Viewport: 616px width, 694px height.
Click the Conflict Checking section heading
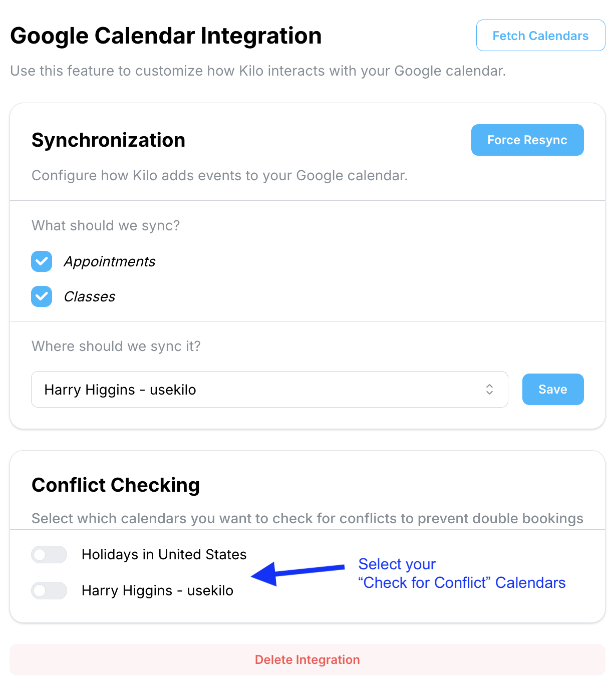(116, 485)
